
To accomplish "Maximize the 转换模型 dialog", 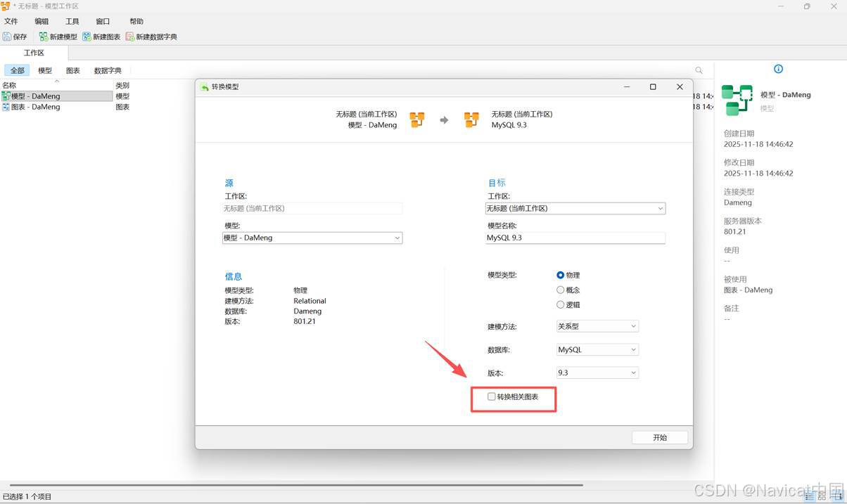I will pos(653,86).
